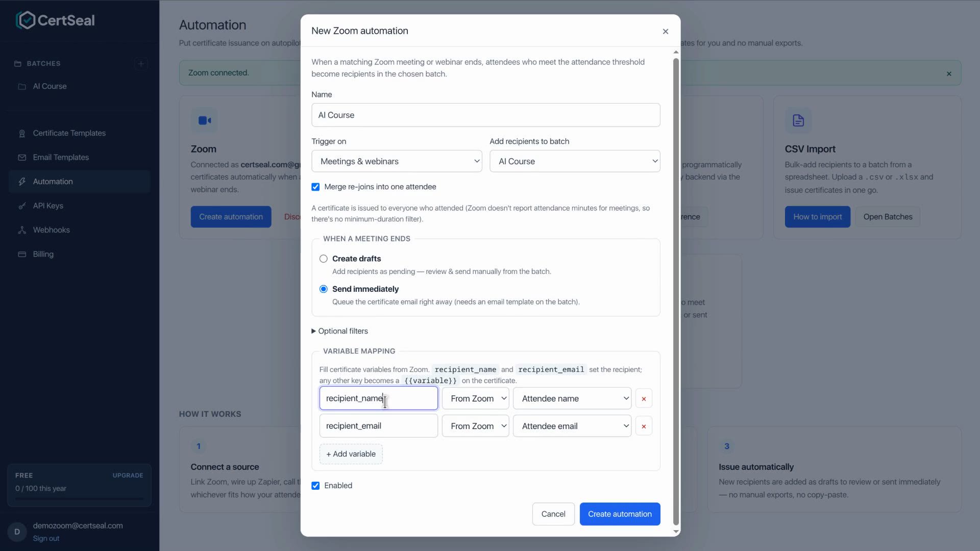
Task: Open the Attendee email dropdown
Action: (x=572, y=426)
